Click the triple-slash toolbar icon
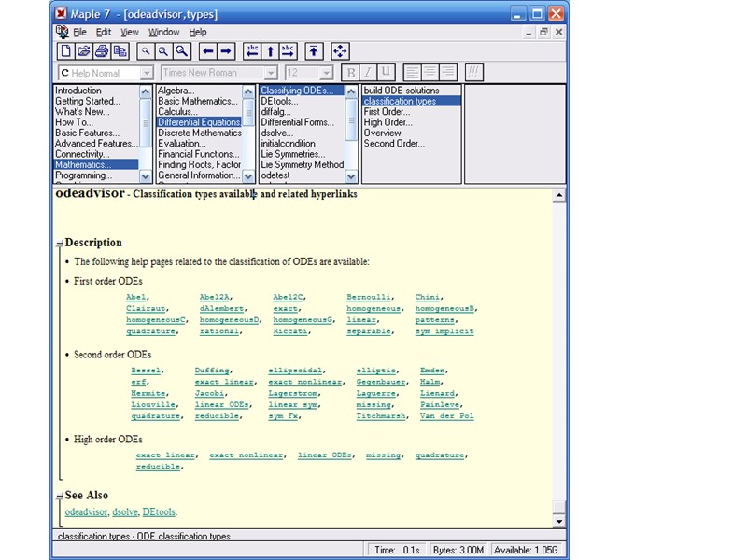 pos(473,73)
